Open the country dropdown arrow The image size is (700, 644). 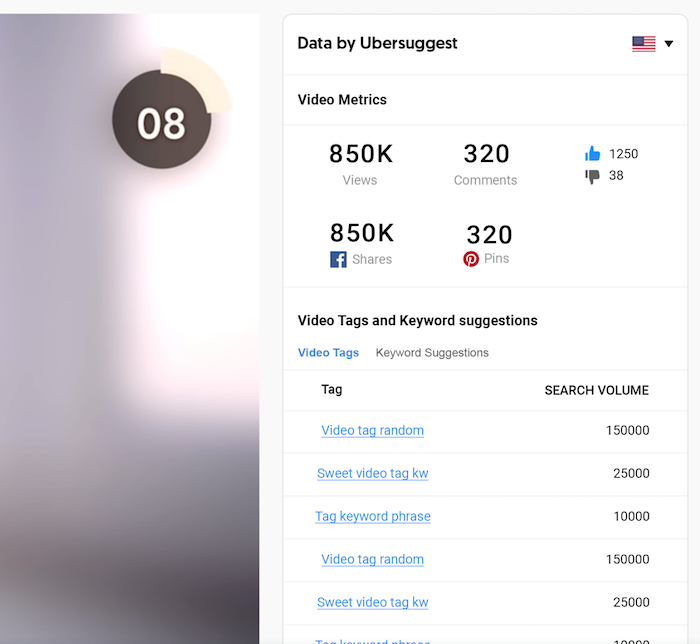click(668, 44)
